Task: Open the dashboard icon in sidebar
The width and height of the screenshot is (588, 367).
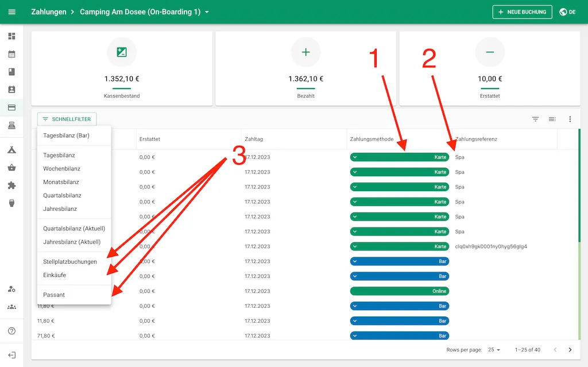Action: (11, 36)
